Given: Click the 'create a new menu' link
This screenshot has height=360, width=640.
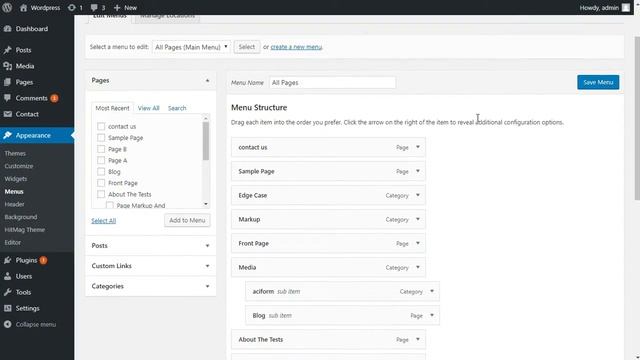Looking at the screenshot, I should [296, 47].
